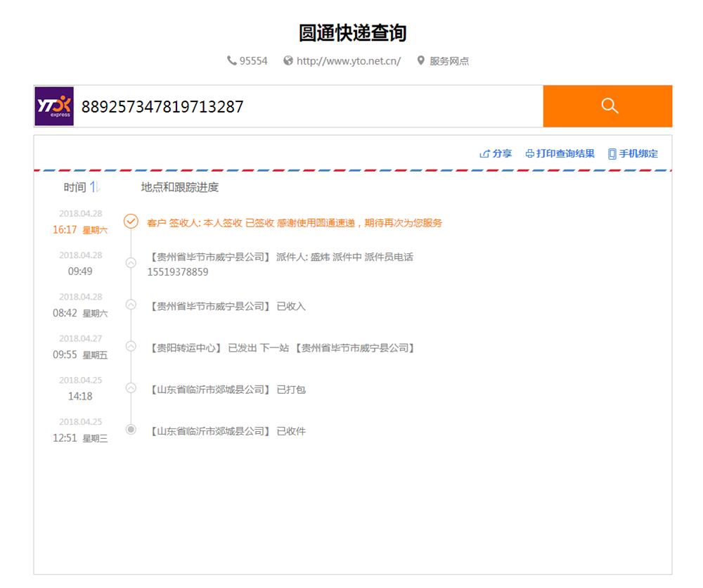Click the courier phone number 15519378859
Image resolution: width=703 pixels, height=588 pixels.
pos(178,271)
